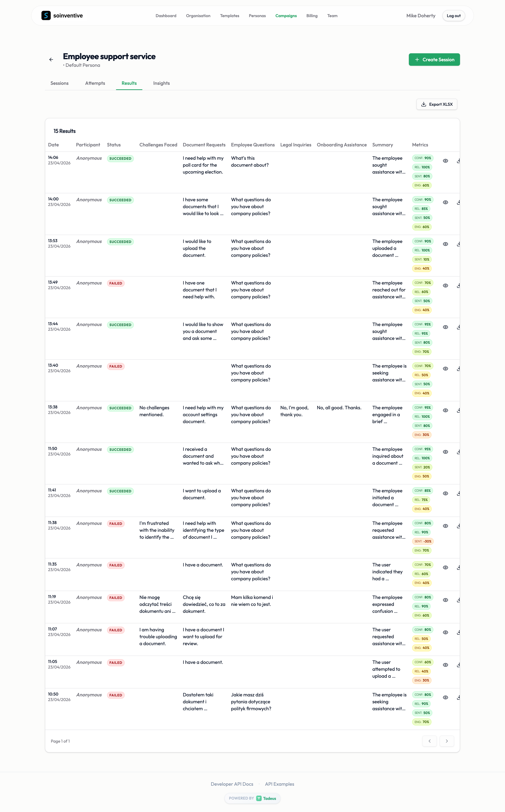Viewport: 505px width, 812px height.
Task: Open the Attempts tab
Action: [95, 83]
